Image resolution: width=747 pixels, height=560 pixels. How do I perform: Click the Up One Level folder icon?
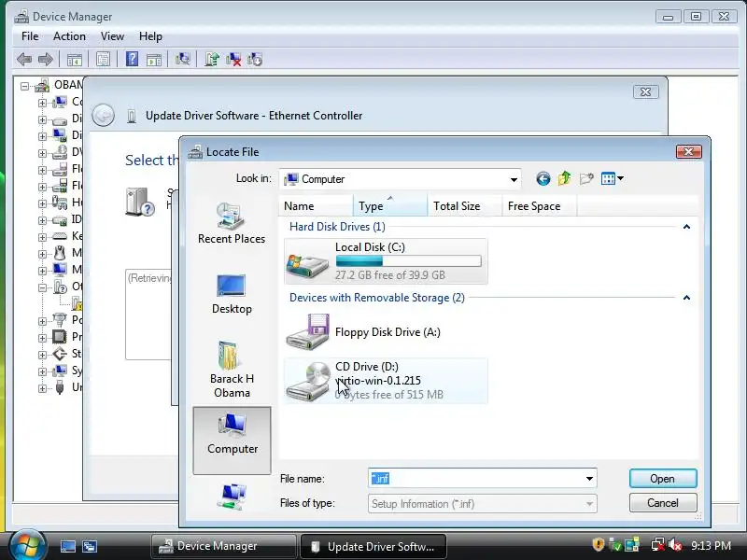pos(565,178)
